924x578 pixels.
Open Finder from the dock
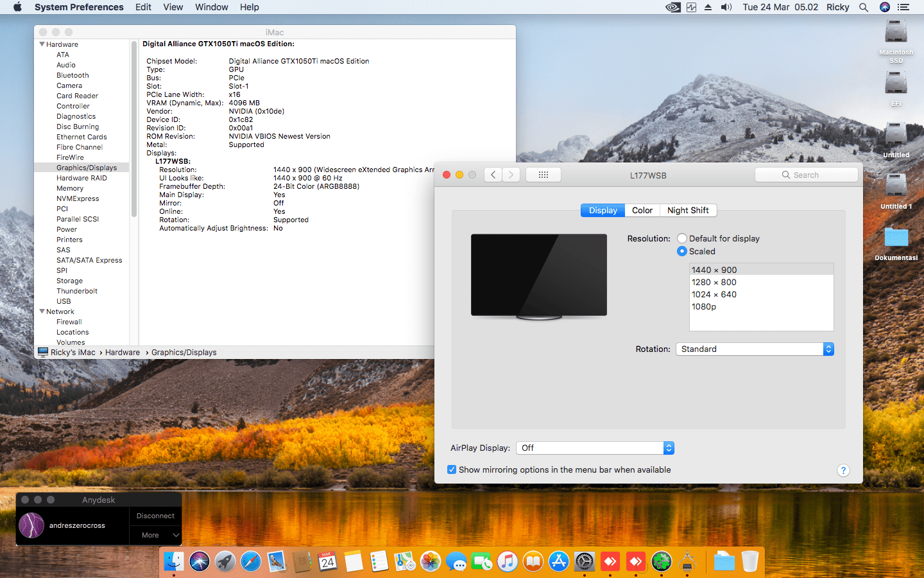[x=173, y=562]
